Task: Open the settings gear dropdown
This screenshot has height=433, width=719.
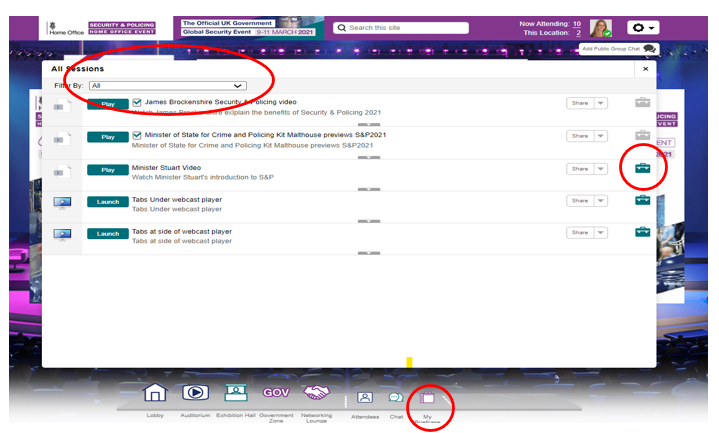Action: [x=643, y=28]
